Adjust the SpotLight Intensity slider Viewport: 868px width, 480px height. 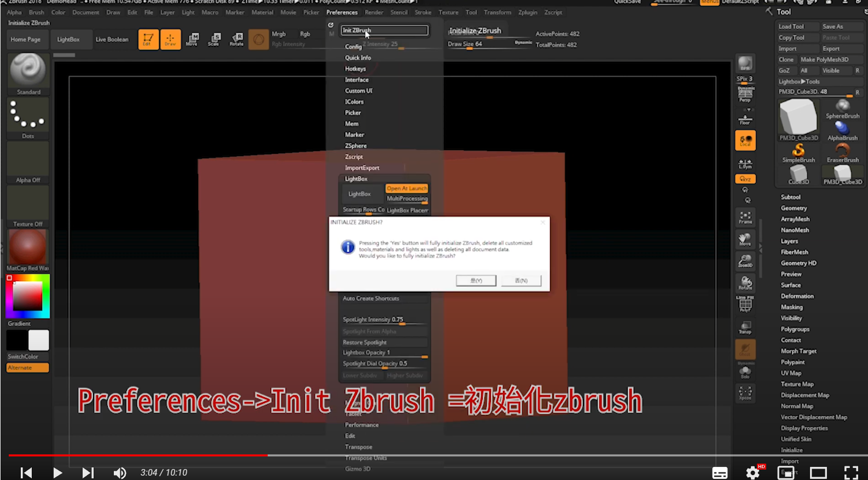pos(384,320)
